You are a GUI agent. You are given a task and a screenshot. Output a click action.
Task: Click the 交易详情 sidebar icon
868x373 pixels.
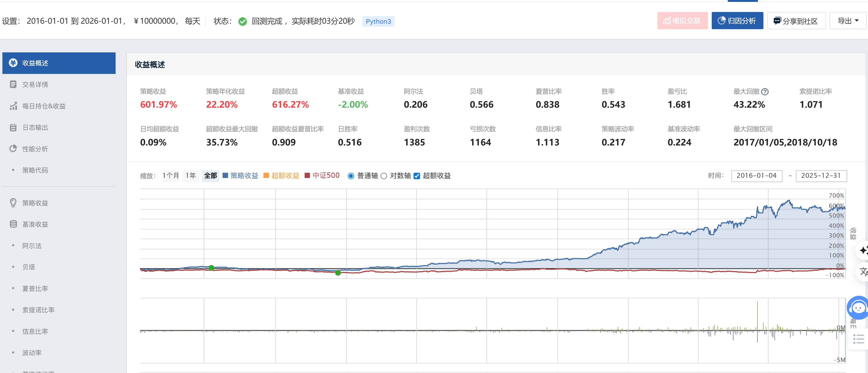click(x=13, y=84)
